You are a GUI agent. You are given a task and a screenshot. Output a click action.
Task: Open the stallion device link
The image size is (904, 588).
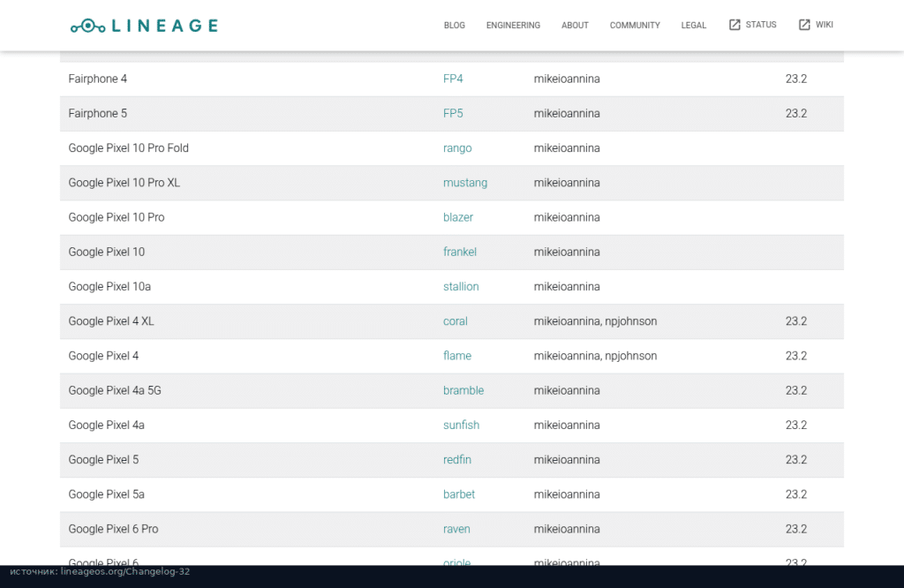(x=461, y=287)
